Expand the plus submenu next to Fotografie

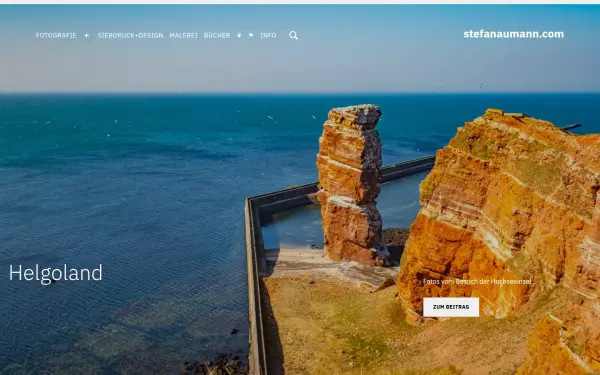87,35
